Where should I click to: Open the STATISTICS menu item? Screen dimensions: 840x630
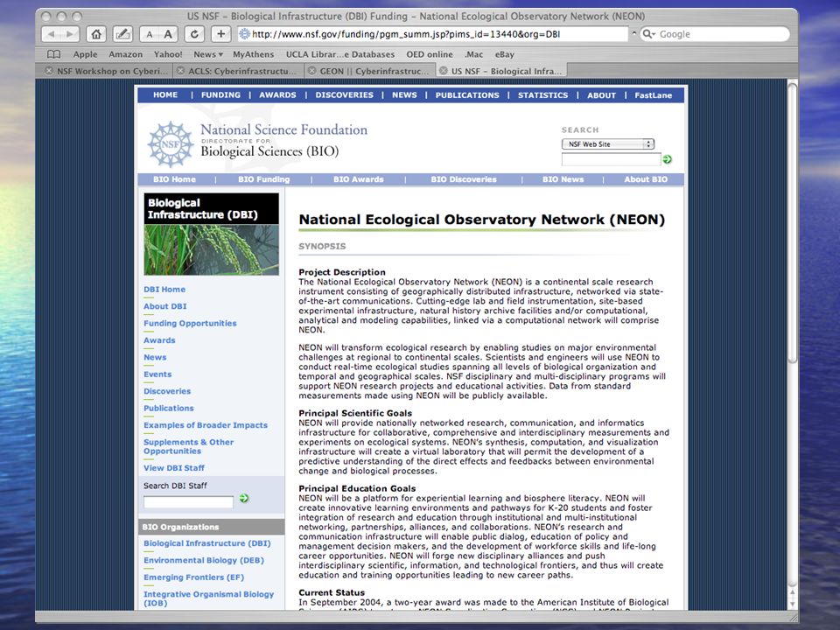click(x=542, y=94)
